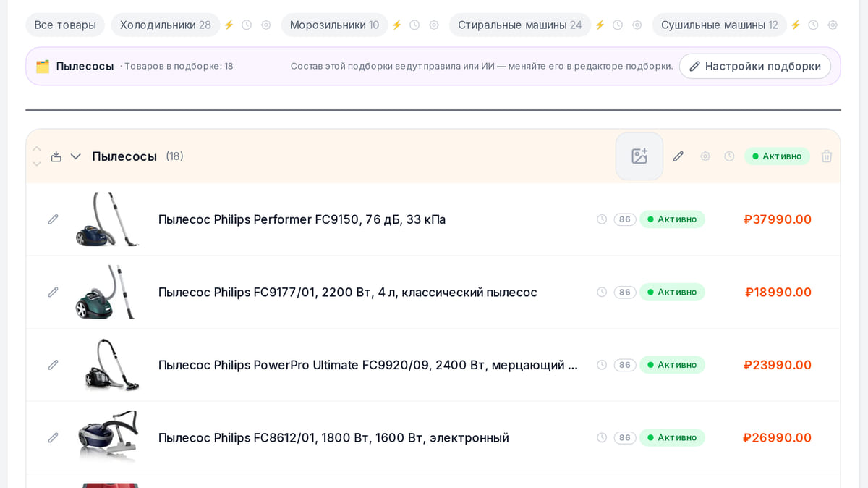This screenshot has width=868, height=488.
Task: Click the 86 badge in FC9177/01 row
Action: pos(625,292)
